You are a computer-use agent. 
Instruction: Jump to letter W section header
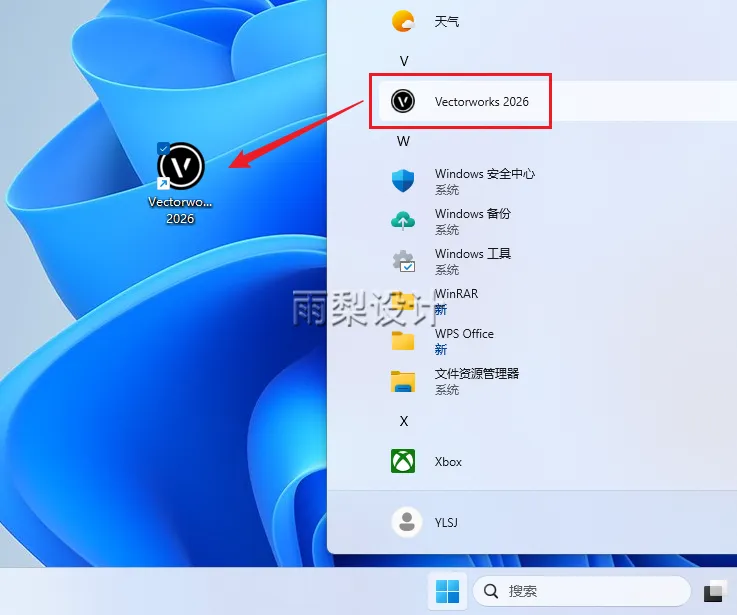[403, 141]
